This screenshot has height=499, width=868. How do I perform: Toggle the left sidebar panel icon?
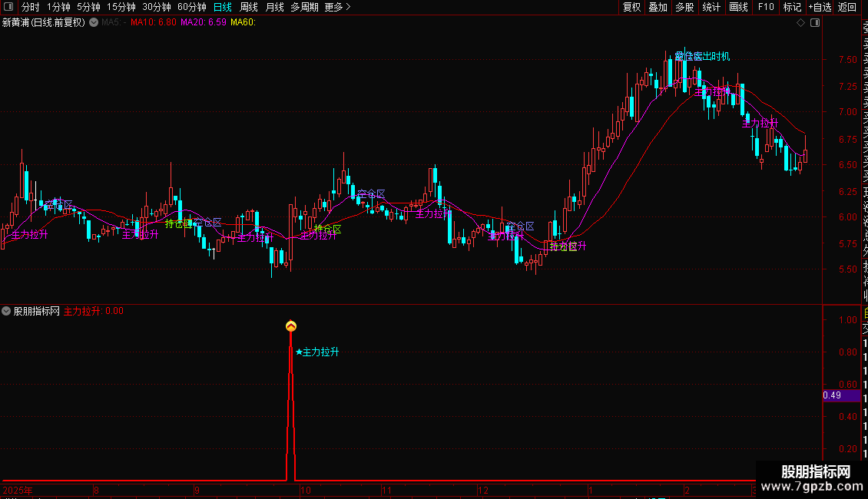click(x=8, y=7)
